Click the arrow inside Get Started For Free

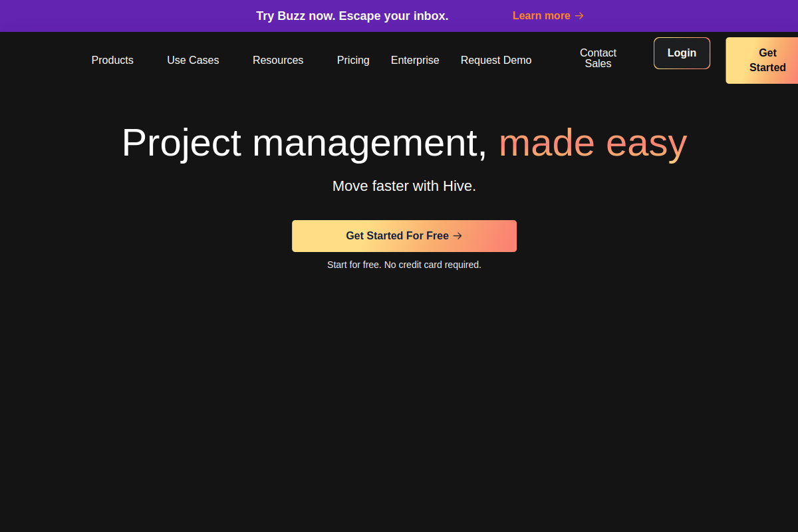458,236
